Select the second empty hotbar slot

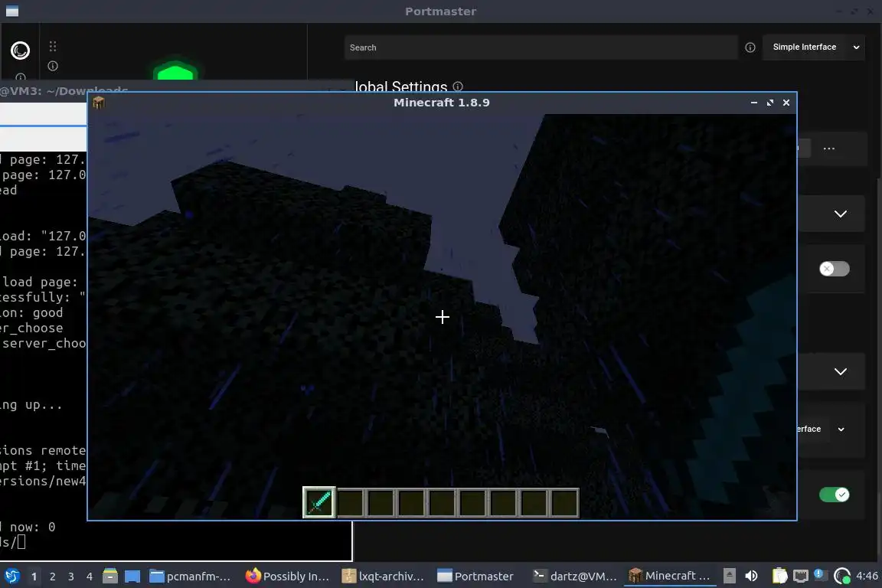point(381,503)
